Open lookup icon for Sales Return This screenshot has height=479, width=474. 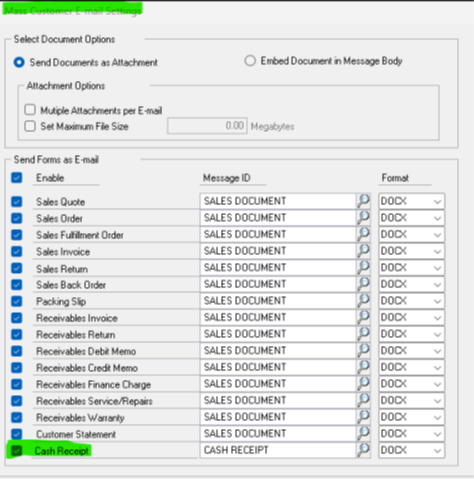(x=363, y=267)
